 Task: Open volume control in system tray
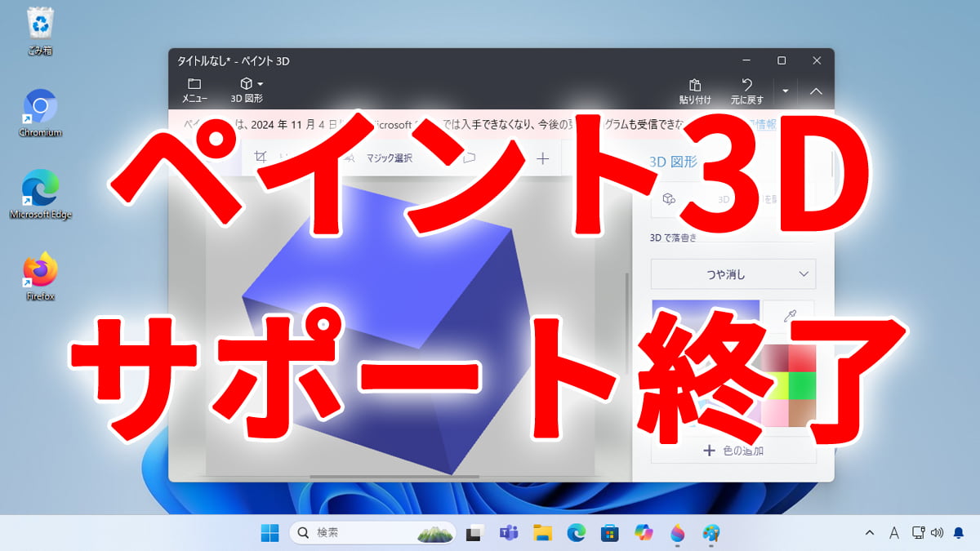tap(936, 533)
